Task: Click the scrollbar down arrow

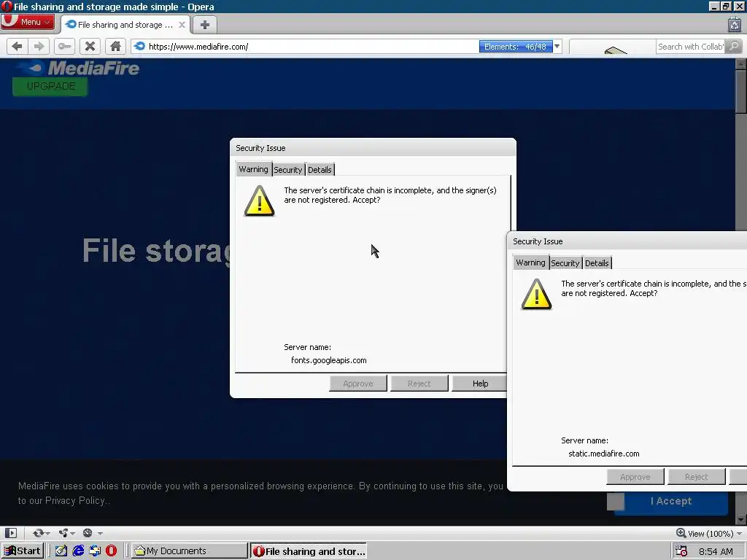Action: (x=741, y=519)
